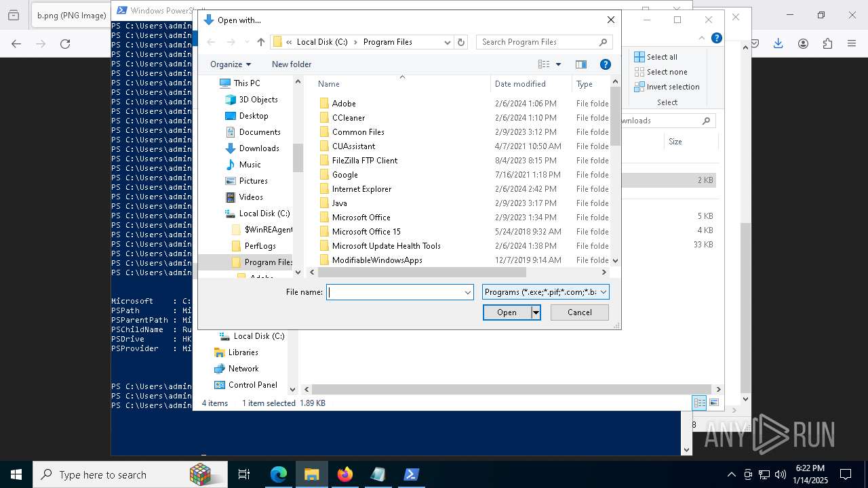
Task: Open Local Disk (C:) in dialog tree
Action: (x=264, y=213)
